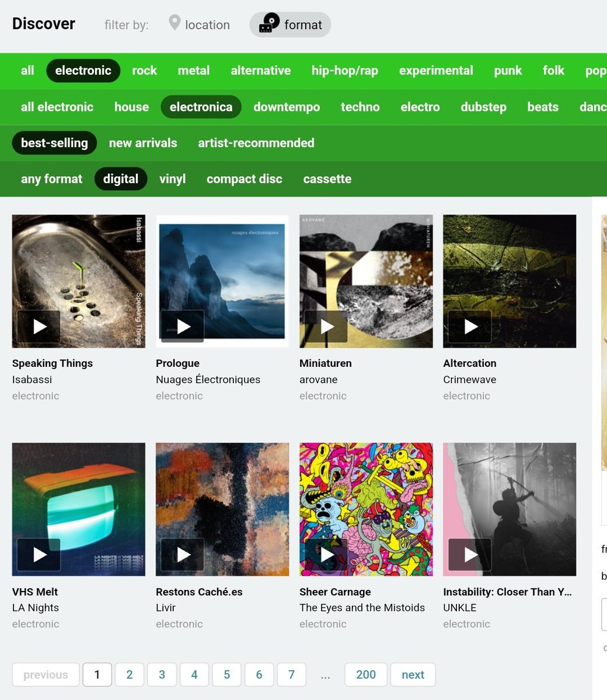
Task: Select the techno subgenre
Action: click(360, 107)
